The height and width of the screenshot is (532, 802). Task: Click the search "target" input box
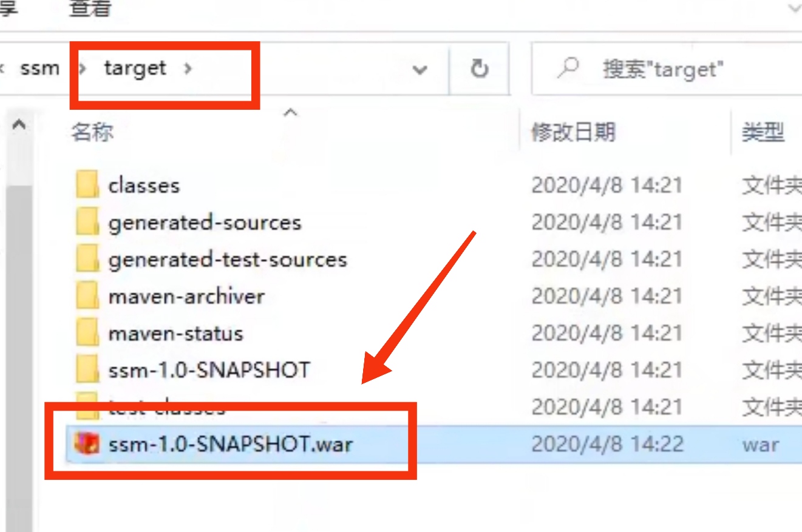(666, 69)
